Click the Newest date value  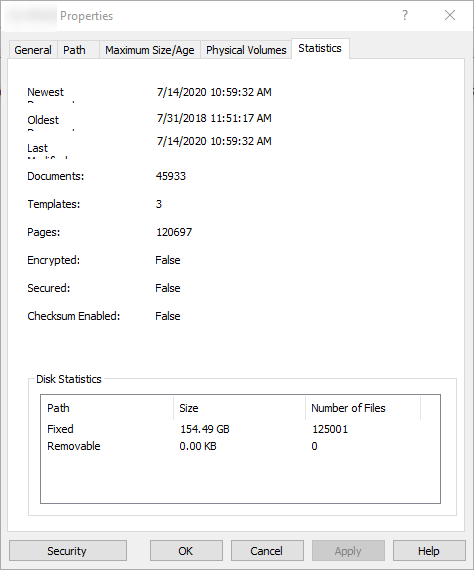[x=214, y=92]
